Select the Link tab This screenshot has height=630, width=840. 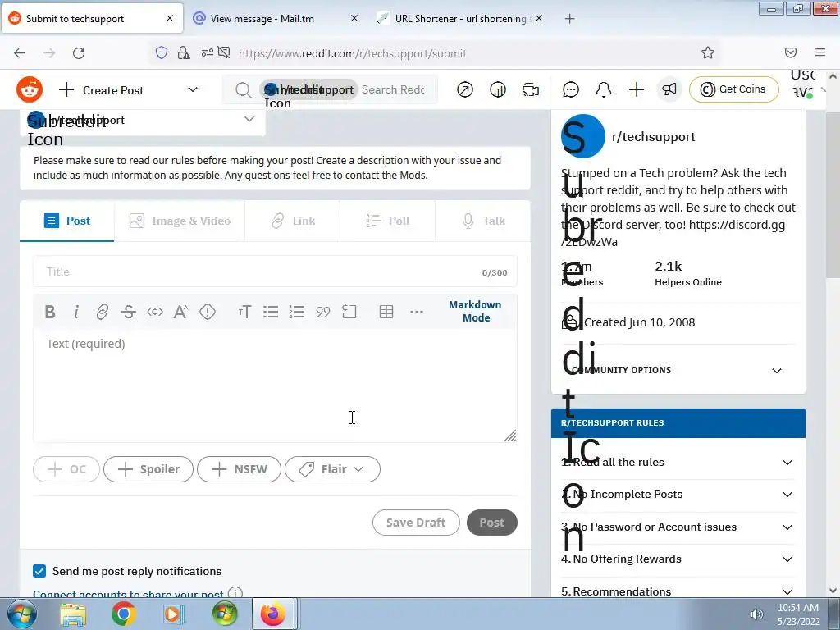[293, 221]
